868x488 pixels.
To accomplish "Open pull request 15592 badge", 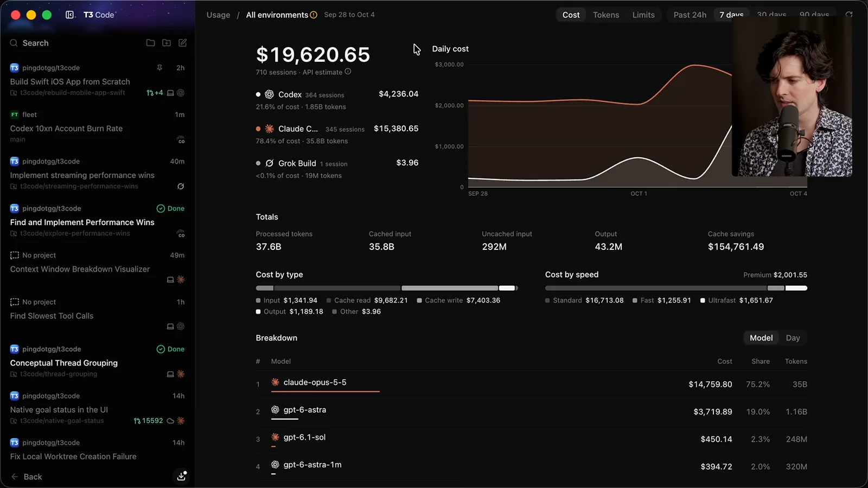I will (148, 421).
